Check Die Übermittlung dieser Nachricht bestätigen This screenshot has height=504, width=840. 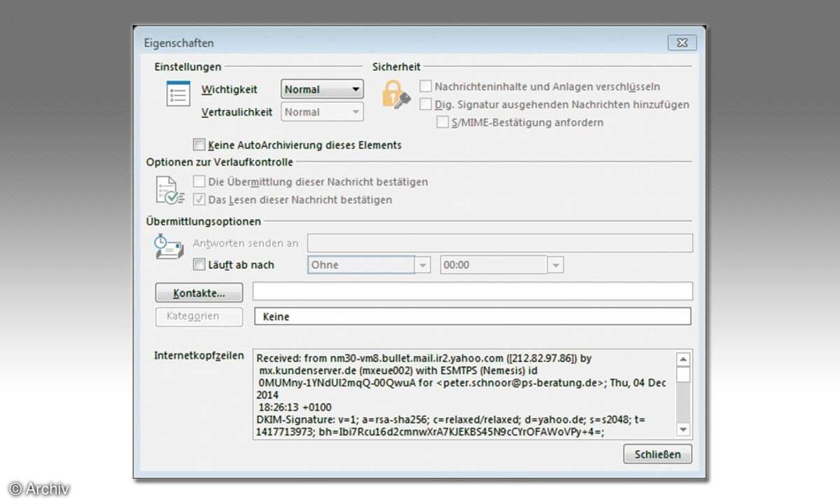[199, 181]
